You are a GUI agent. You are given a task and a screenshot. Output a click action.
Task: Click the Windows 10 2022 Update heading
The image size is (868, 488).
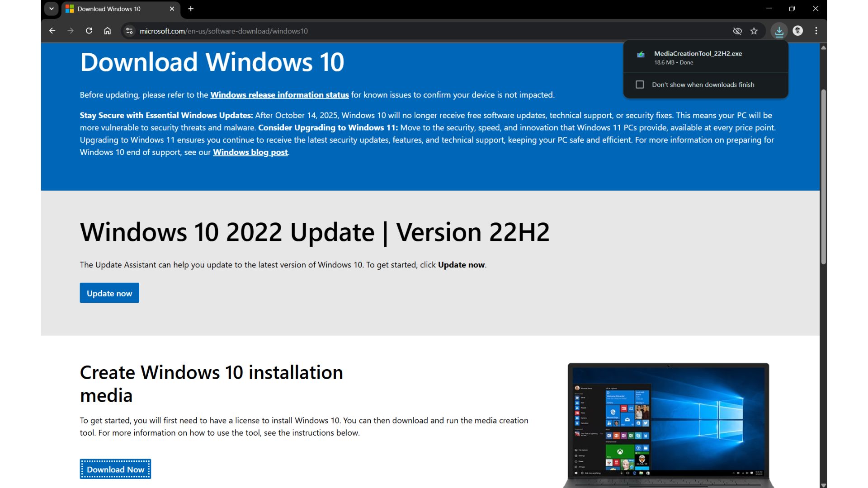tap(315, 232)
